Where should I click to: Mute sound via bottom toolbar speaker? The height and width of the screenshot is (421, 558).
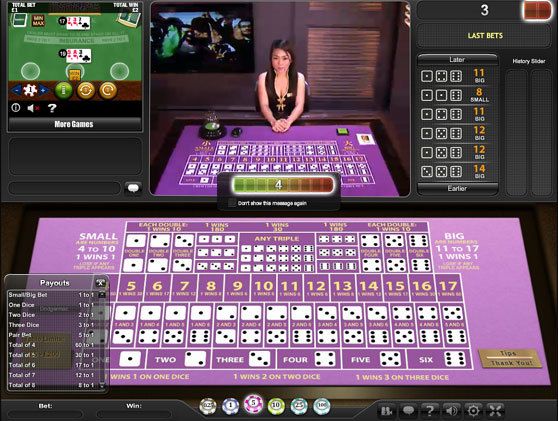(x=452, y=411)
